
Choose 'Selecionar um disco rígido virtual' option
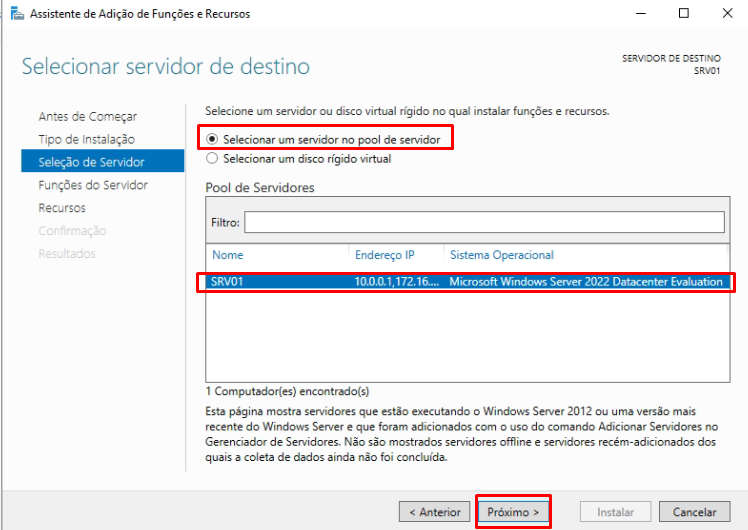point(212,158)
